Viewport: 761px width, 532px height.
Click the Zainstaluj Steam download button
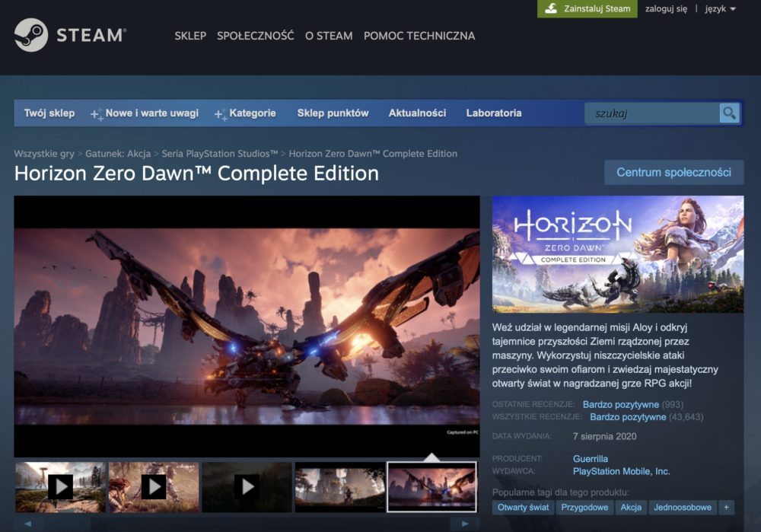click(587, 8)
